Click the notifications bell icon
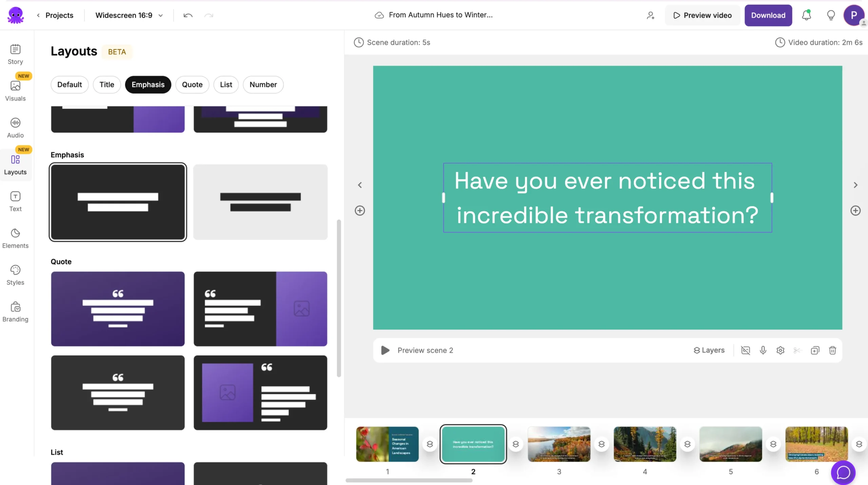This screenshot has width=868, height=485. pyautogui.click(x=806, y=15)
